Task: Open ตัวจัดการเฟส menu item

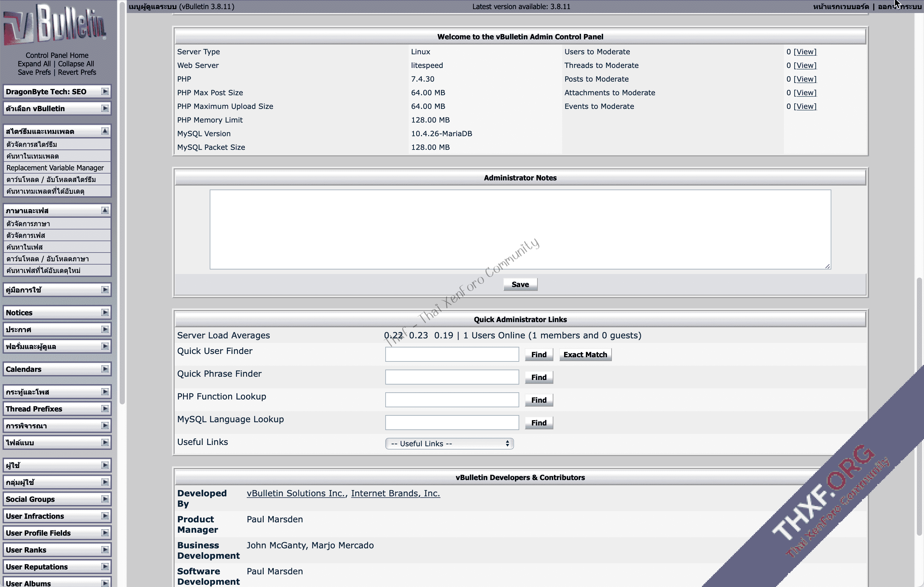Action: pos(57,235)
